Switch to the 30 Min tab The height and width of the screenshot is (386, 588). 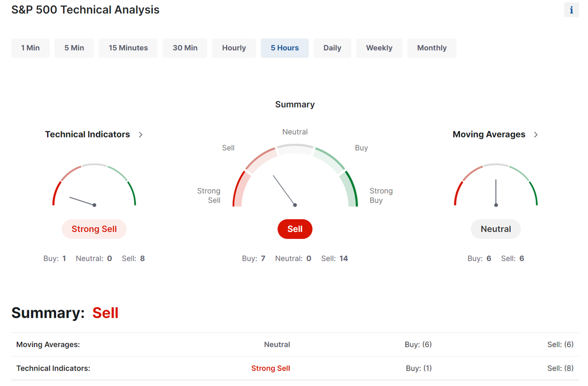coord(185,48)
